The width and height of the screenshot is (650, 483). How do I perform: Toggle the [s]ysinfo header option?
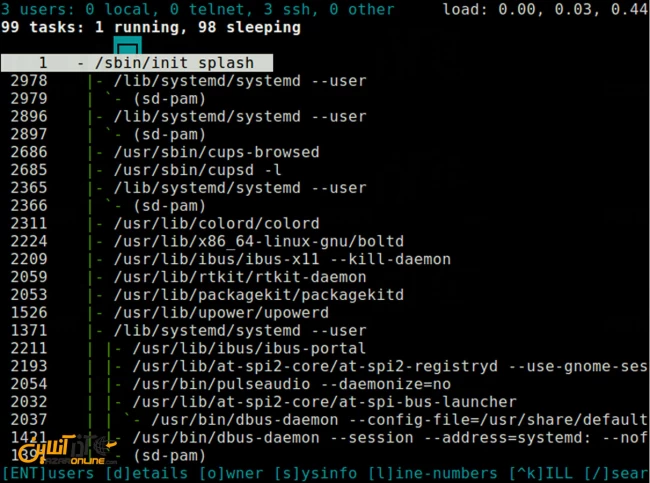315,473
